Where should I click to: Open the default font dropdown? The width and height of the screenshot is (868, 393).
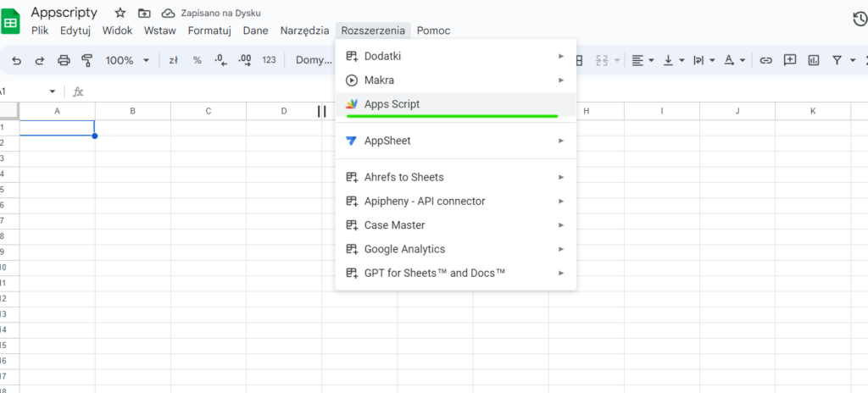[x=314, y=60]
